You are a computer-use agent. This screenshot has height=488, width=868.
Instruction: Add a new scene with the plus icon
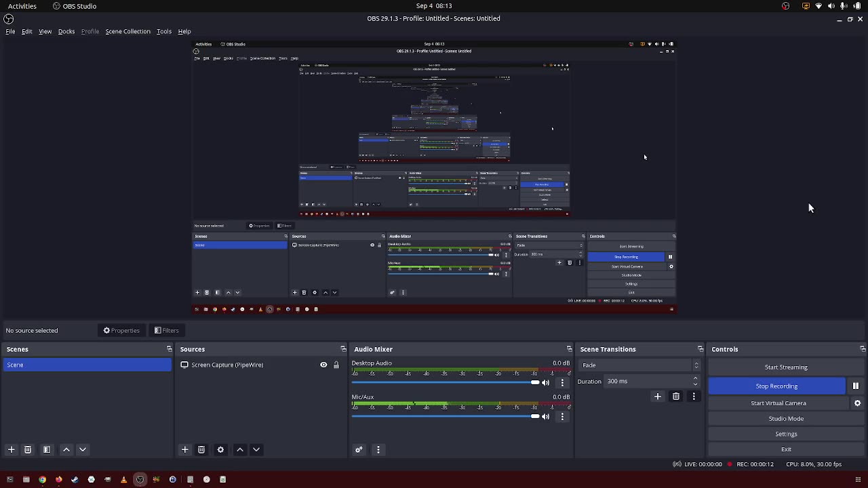pyautogui.click(x=11, y=449)
